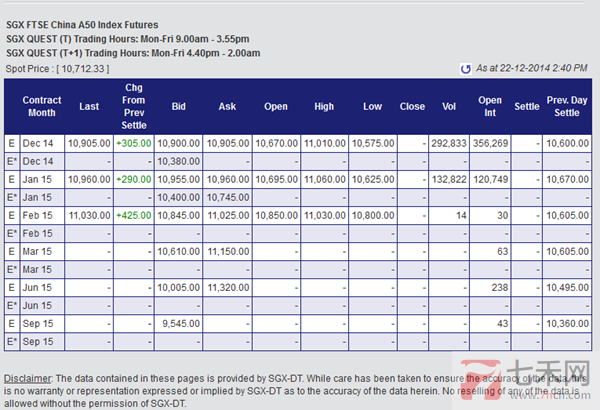Click the E* Mar 15 contract month cell
Screen dimensions: 600x410
pos(42,270)
